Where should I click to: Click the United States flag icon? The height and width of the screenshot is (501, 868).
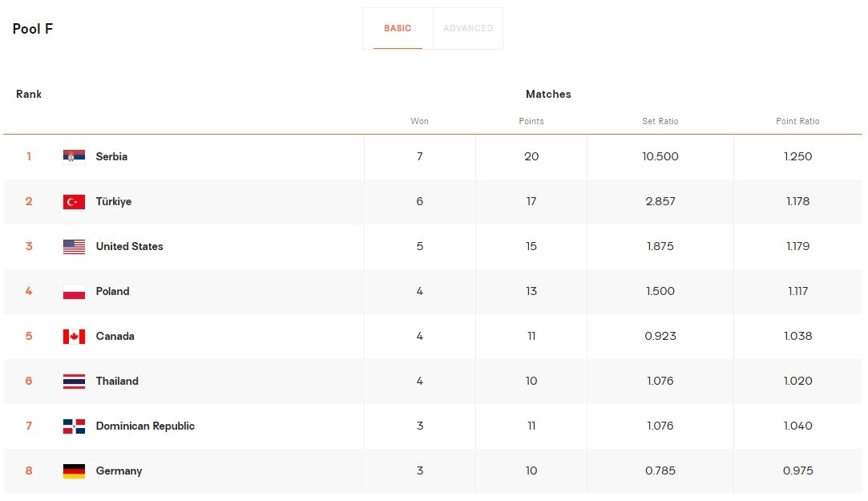tap(74, 247)
